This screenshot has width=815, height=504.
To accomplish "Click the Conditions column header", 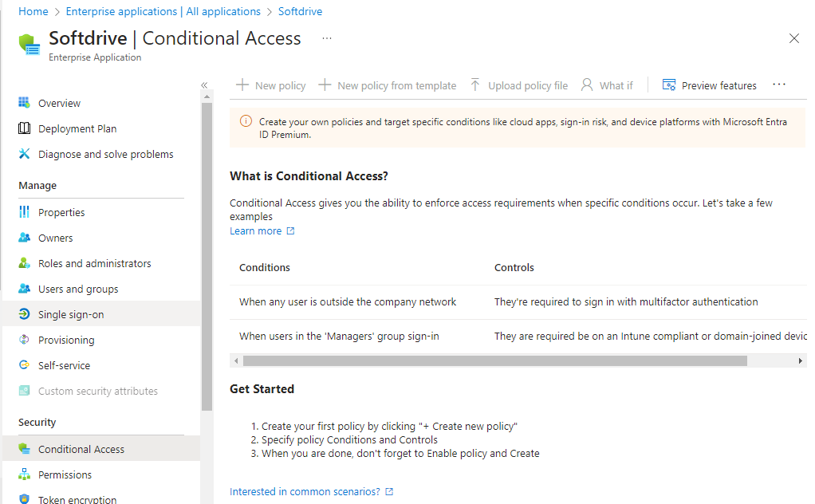I will [x=264, y=268].
